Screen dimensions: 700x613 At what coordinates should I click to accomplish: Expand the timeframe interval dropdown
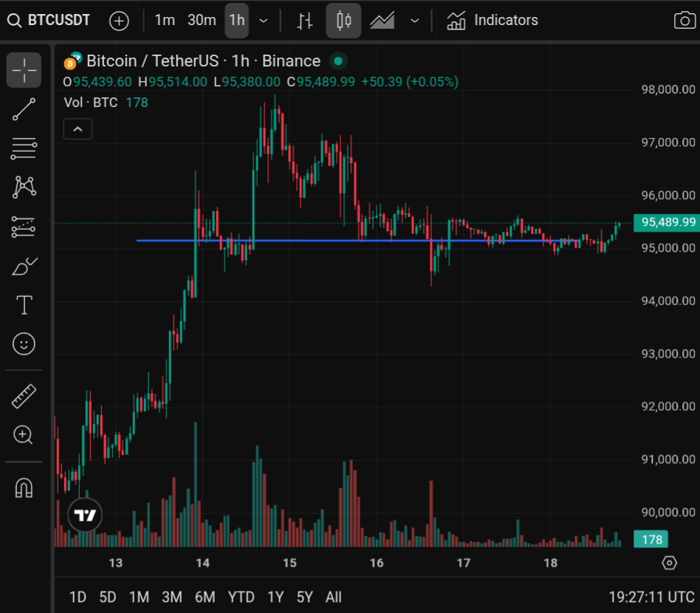click(x=264, y=21)
